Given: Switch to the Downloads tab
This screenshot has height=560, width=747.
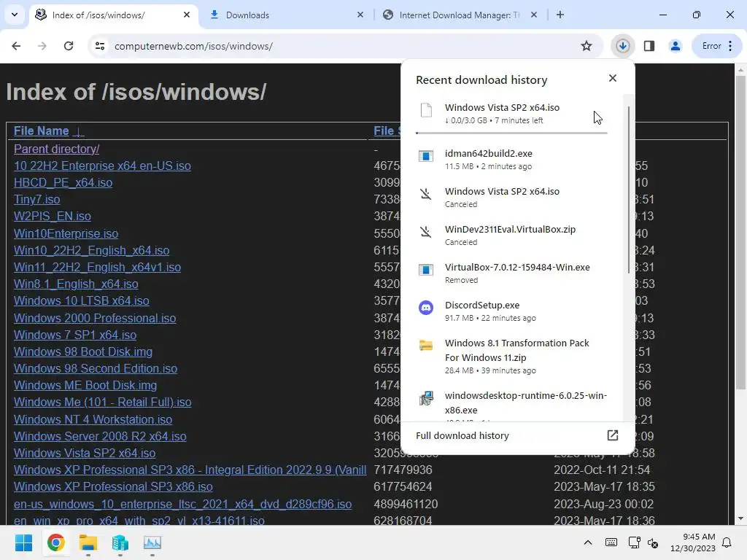Looking at the screenshot, I should [287, 15].
